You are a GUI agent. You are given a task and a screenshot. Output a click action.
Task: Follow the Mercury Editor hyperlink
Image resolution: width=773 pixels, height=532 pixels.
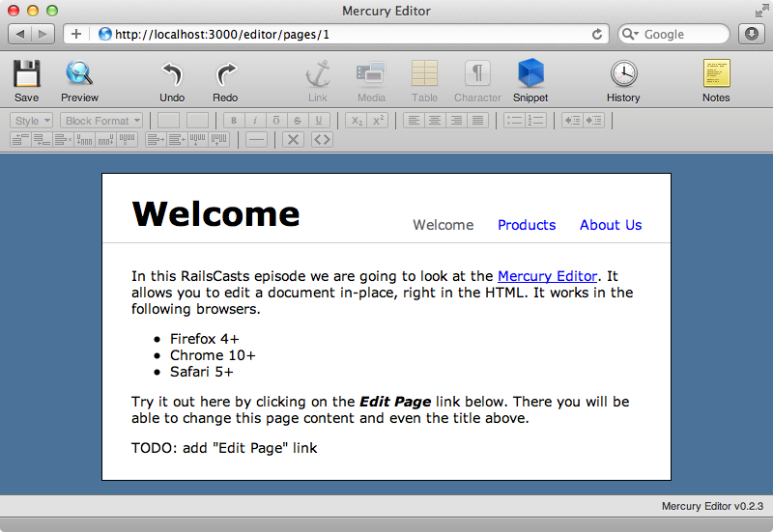tap(547, 276)
